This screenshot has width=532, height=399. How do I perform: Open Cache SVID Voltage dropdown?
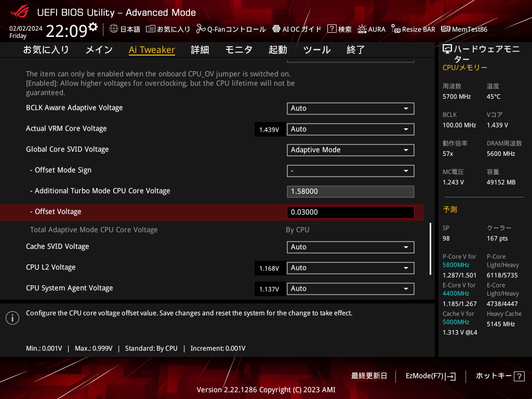tap(351, 247)
